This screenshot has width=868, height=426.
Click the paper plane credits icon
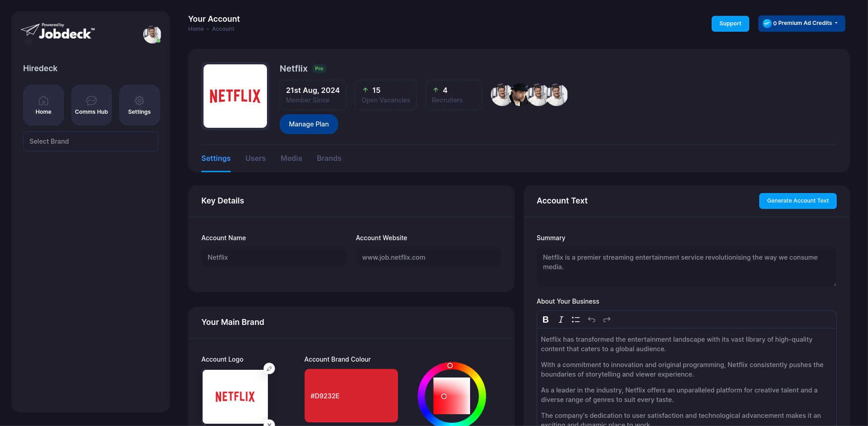click(x=767, y=23)
